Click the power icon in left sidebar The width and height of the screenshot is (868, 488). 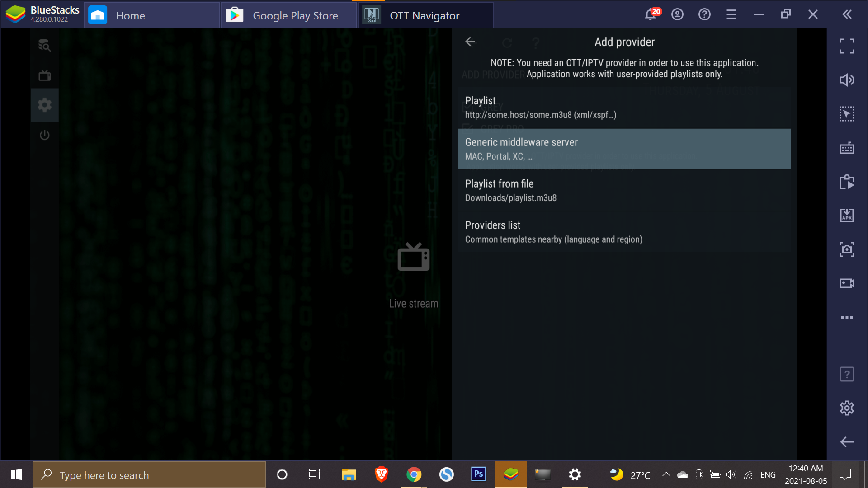click(45, 135)
